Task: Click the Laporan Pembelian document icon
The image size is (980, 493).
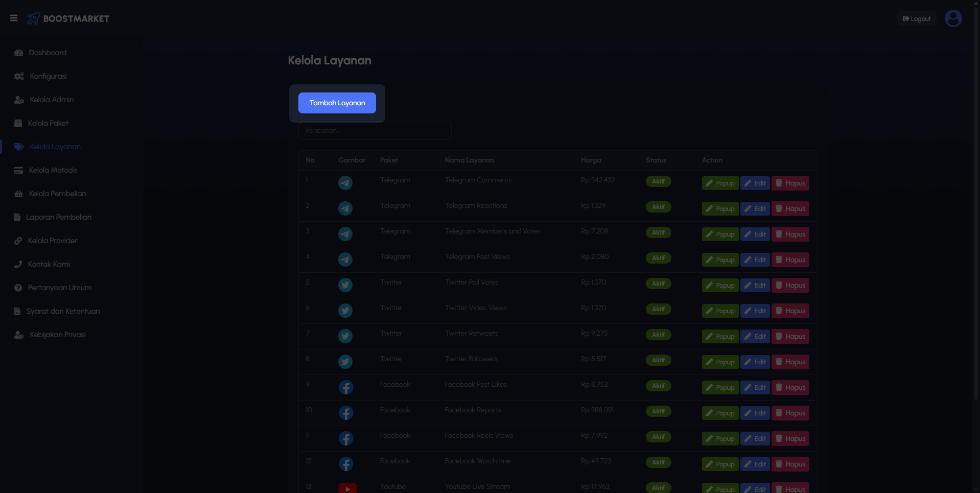Action: tap(17, 217)
